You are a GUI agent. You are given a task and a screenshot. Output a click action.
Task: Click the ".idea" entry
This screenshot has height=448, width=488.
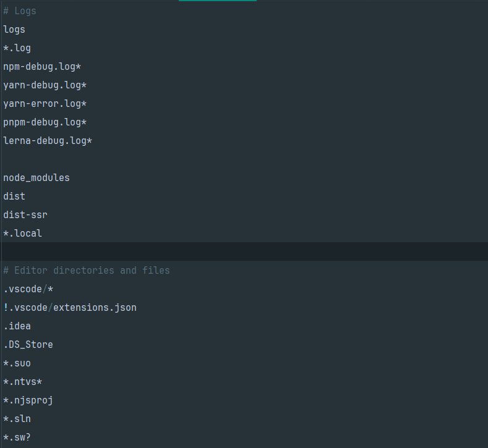(x=17, y=326)
